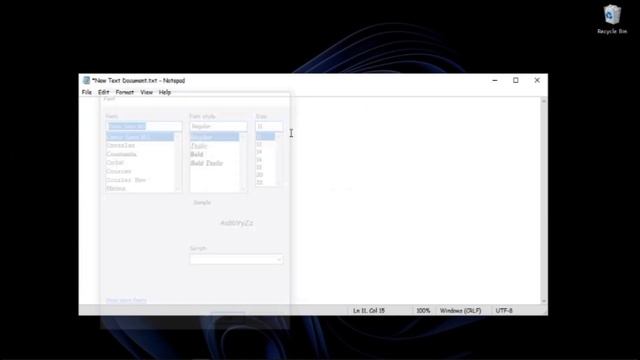Click the Show more fonts link

click(x=126, y=300)
